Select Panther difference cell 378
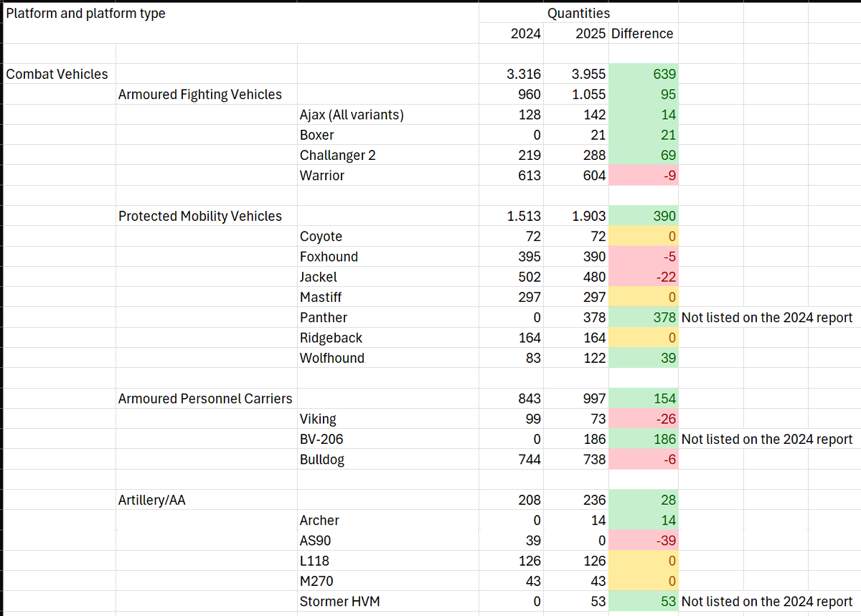861x616 pixels. pos(643,317)
